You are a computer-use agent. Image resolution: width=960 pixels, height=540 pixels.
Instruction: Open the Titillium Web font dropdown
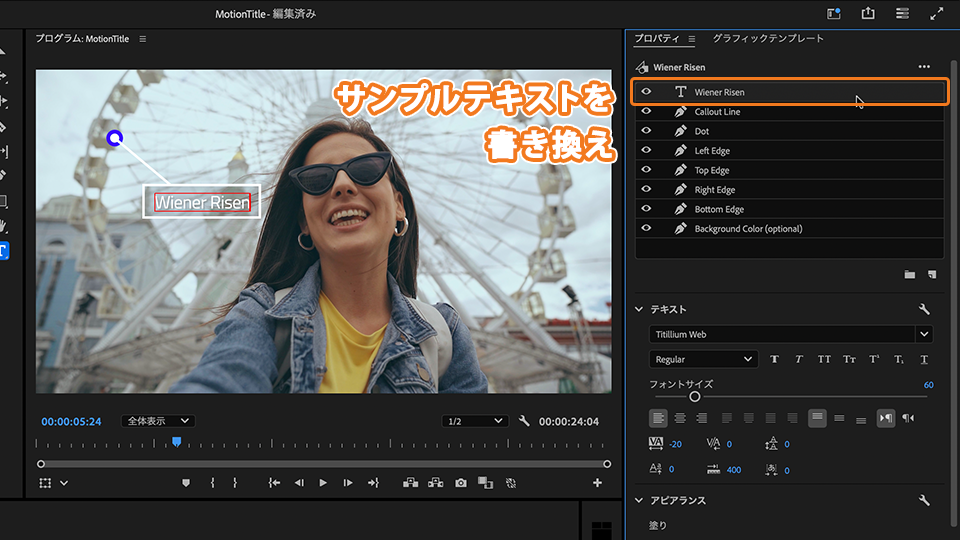(924, 334)
